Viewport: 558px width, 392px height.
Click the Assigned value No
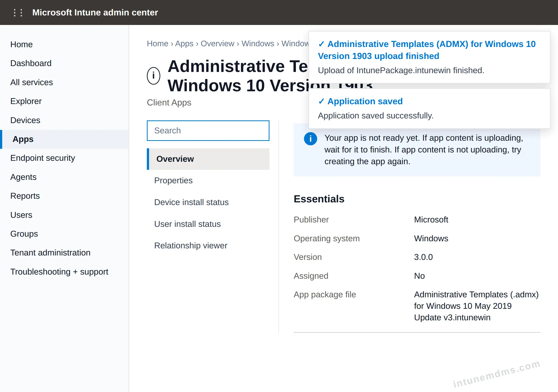(419, 276)
